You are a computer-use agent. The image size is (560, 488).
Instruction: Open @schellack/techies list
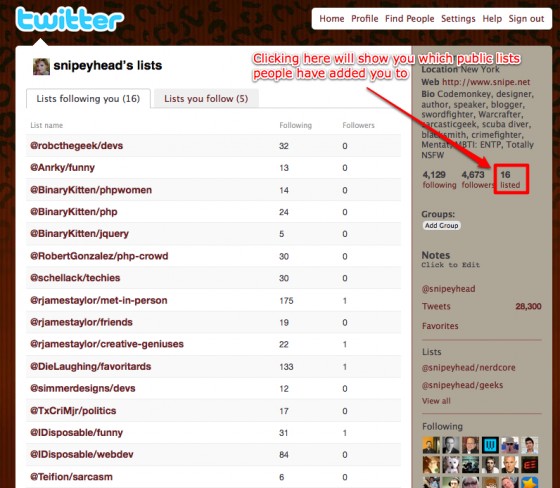tap(75, 278)
